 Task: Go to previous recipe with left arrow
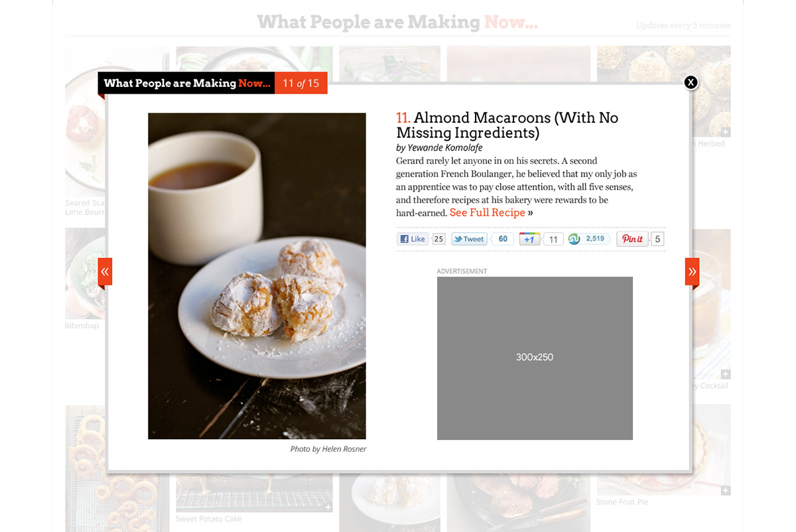pyautogui.click(x=105, y=271)
